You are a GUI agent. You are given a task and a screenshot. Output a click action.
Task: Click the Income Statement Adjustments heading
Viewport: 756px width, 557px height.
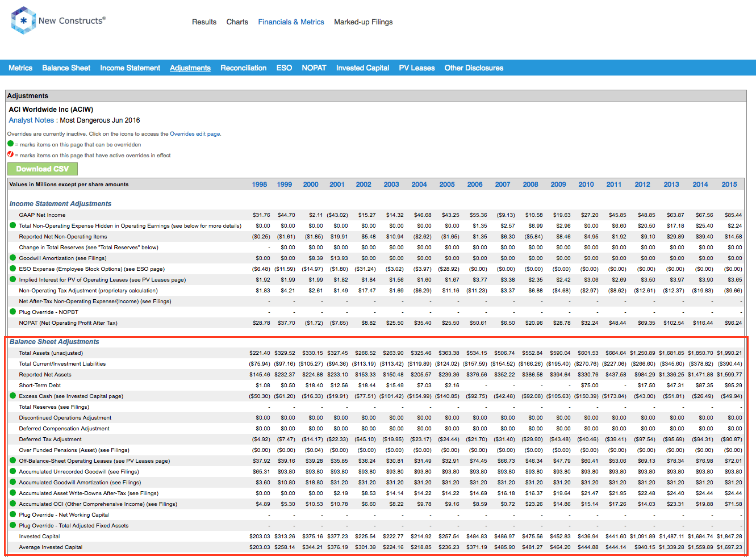click(60, 204)
